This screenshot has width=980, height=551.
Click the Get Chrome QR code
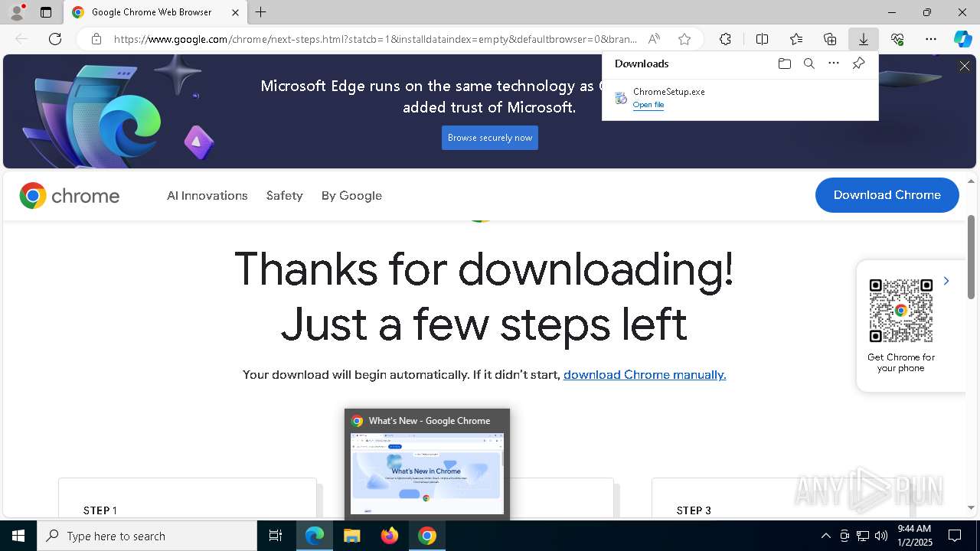pyautogui.click(x=901, y=311)
